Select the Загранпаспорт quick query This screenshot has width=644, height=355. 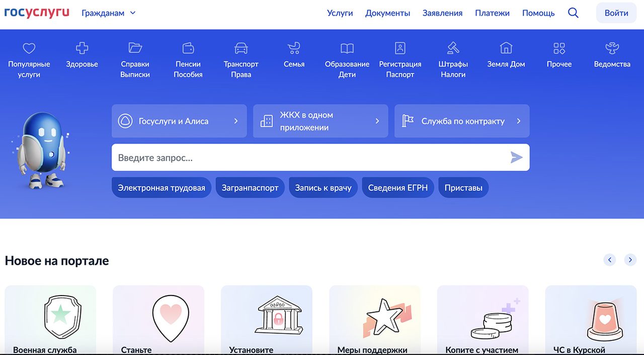(x=250, y=187)
